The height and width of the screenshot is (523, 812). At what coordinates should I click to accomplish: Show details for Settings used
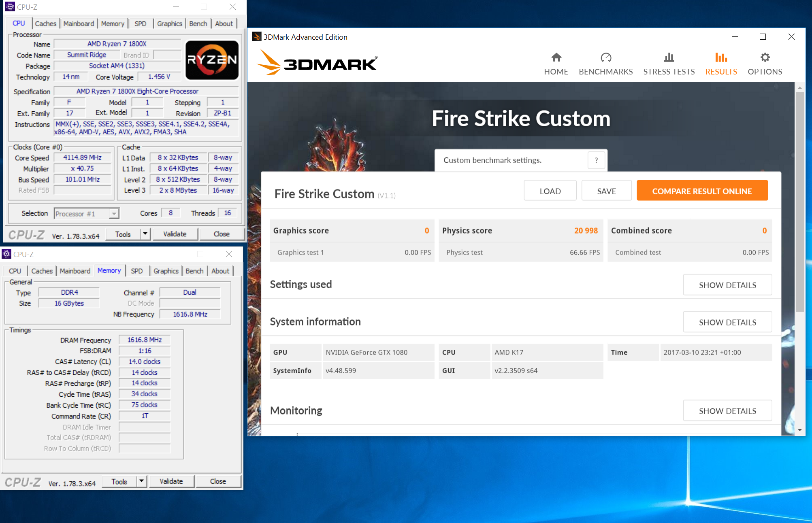tap(727, 285)
